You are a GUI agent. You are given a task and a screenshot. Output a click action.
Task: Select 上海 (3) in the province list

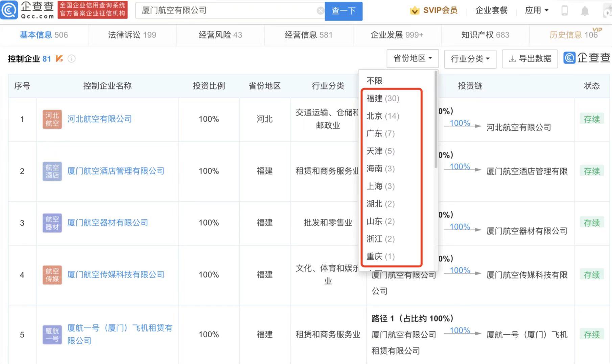coord(380,186)
